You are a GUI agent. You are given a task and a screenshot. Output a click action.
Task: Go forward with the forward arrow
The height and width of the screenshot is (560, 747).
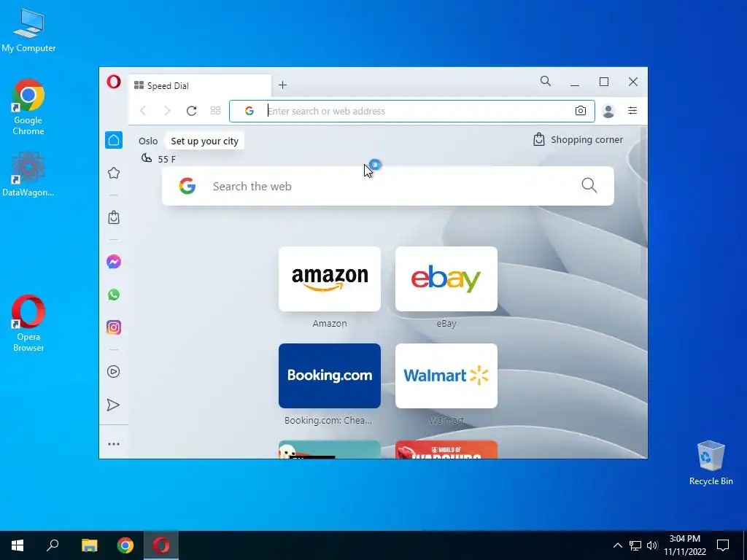[167, 111]
